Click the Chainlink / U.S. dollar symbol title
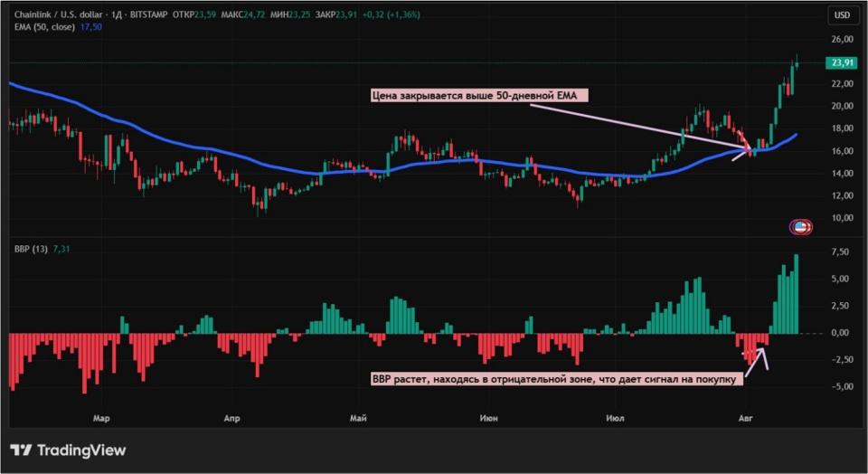Screen dimensions: 868x474 point(58,15)
